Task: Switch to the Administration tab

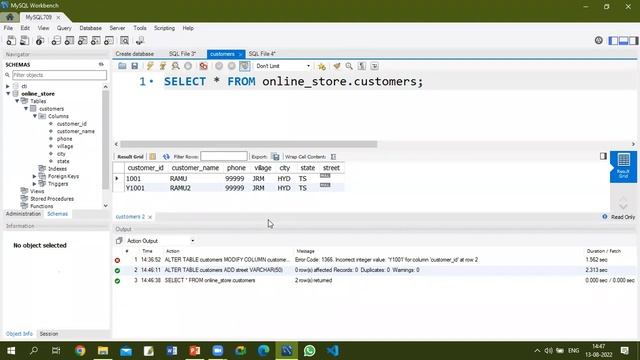Action: coord(23,214)
